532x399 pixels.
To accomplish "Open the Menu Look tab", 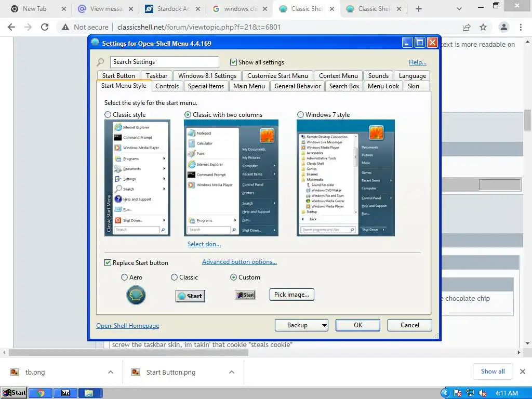I will (383, 86).
